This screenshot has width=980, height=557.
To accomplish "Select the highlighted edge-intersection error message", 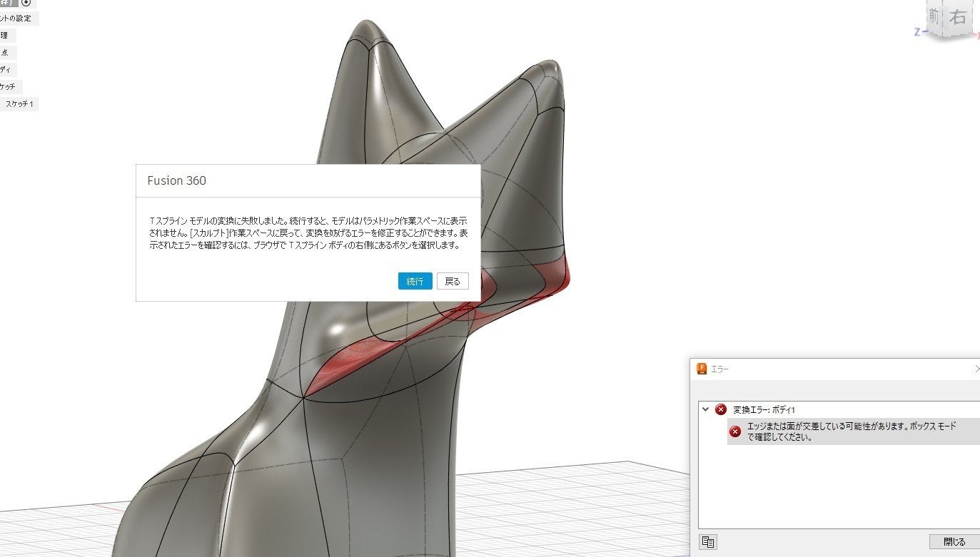I will click(854, 431).
